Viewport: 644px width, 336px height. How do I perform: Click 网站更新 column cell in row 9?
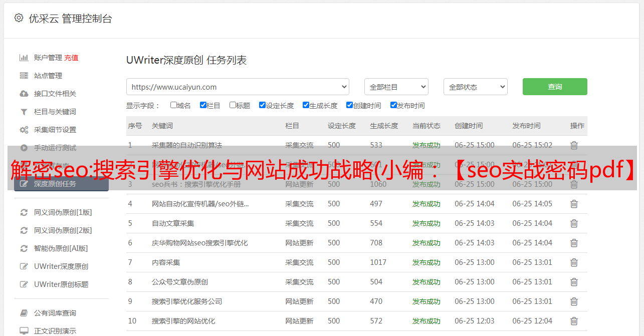[x=299, y=301]
